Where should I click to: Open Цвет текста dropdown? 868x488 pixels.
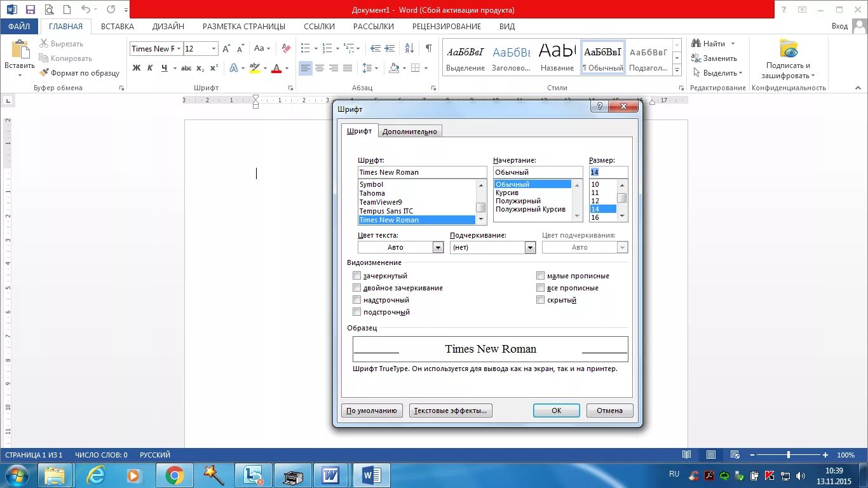coord(438,248)
